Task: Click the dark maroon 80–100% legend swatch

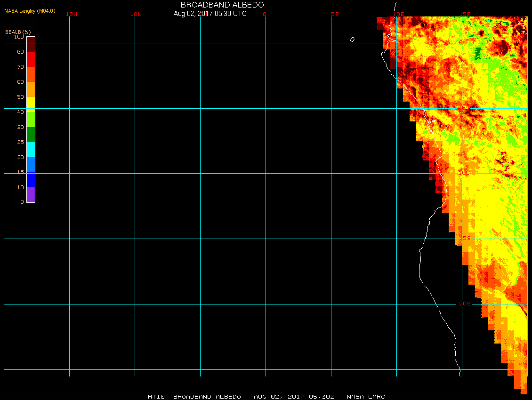Action: [31, 44]
